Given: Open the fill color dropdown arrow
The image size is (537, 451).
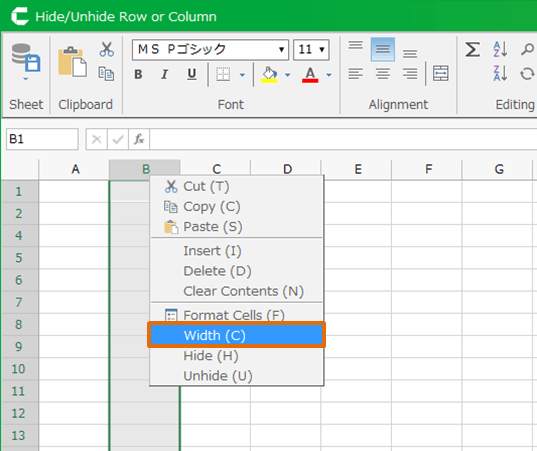Looking at the screenshot, I should point(287,75).
